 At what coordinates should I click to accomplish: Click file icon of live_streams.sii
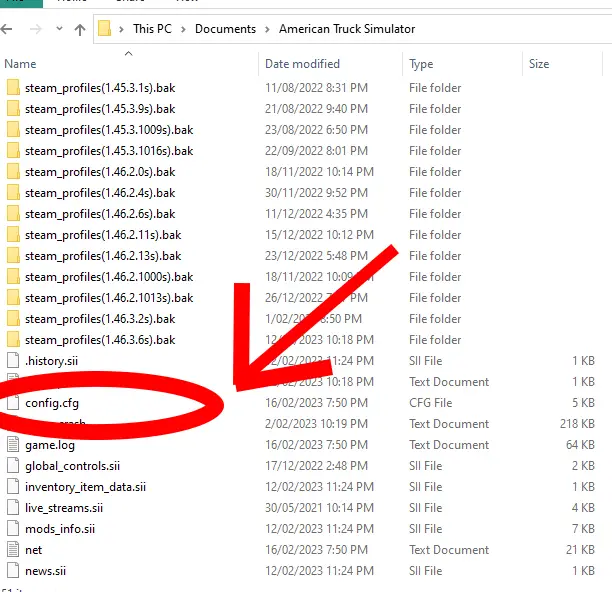(13, 508)
